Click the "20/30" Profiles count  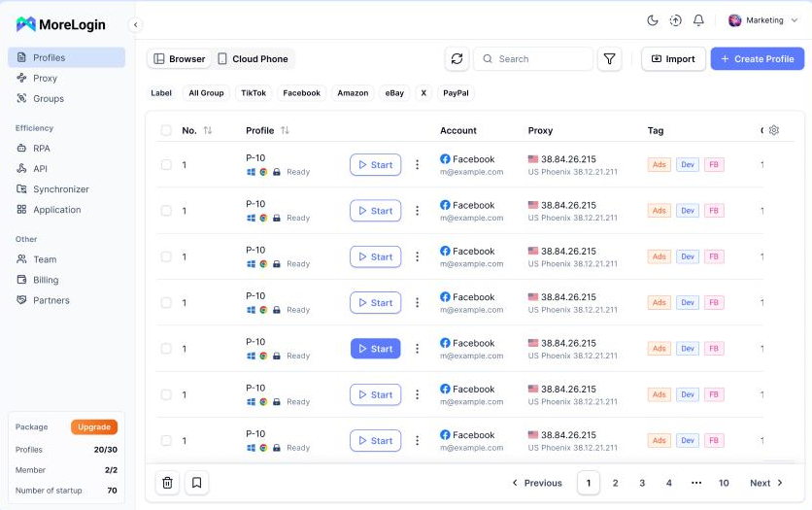tap(106, 450)
